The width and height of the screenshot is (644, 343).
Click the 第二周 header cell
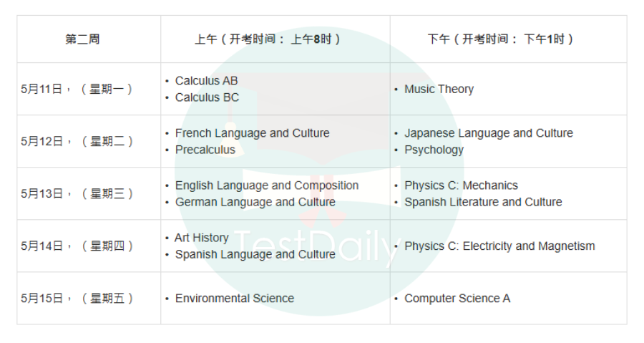89,39
